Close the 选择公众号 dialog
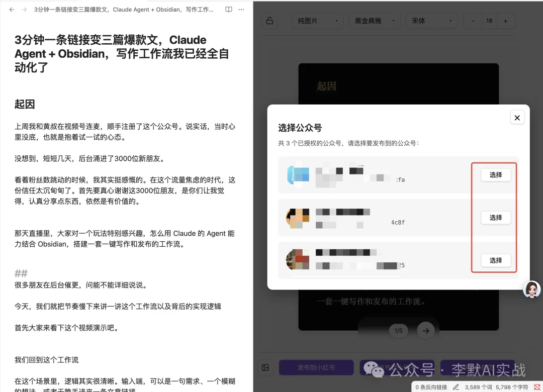Viewport: 543px width, 392px height. point(517,117)
